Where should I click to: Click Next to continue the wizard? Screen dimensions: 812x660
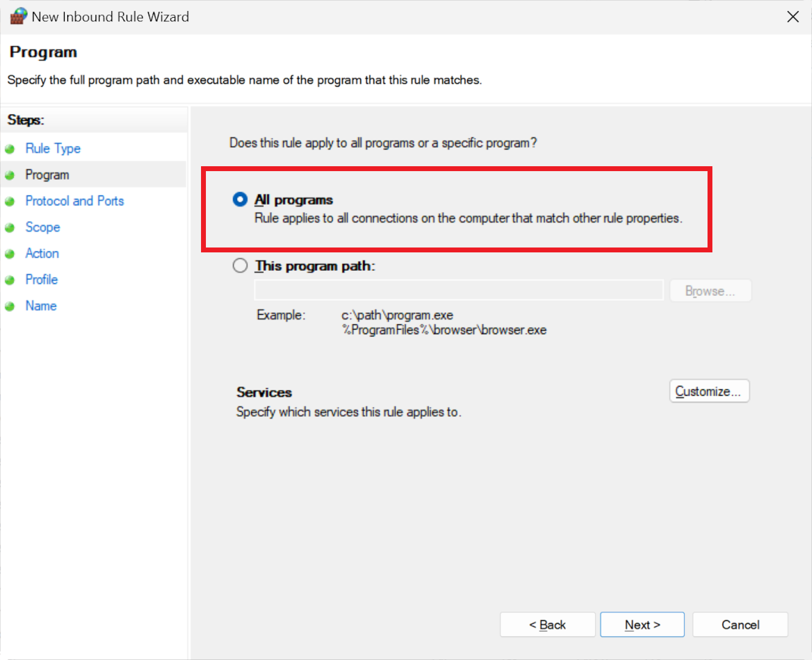pyautogui.click(x=642, y=625)
